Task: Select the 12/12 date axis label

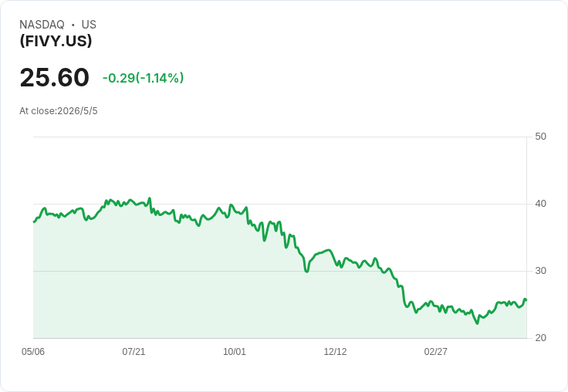Action: [335, 351]
